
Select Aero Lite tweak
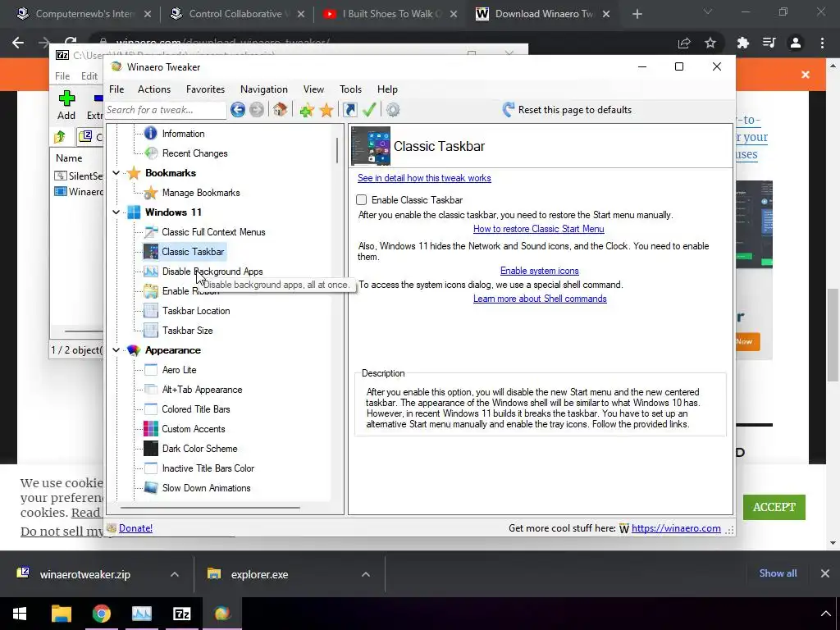point(179,370)
